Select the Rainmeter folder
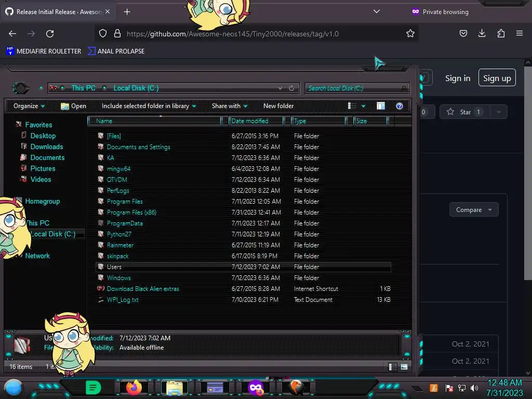The width and height of the screenshot is (532, 399). [x=120, y=245]
